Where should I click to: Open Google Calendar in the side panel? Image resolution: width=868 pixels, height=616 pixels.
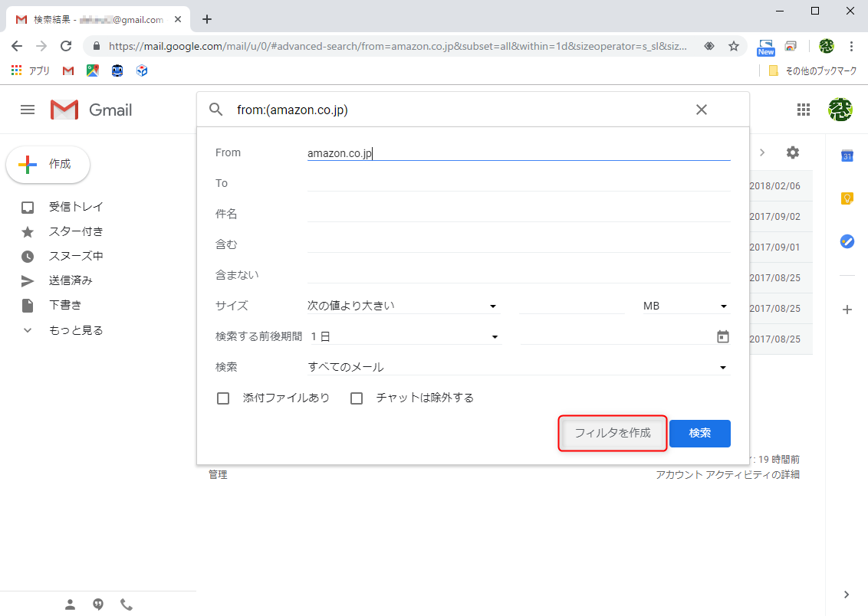(847, 156)
